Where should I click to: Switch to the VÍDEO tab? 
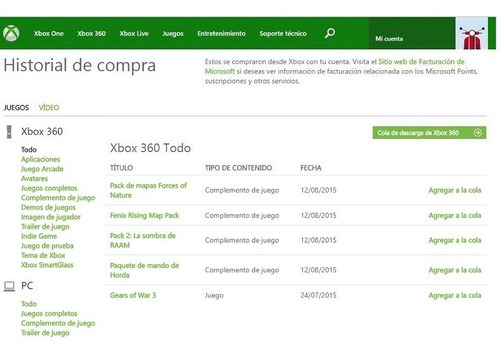tap(49, 108)
